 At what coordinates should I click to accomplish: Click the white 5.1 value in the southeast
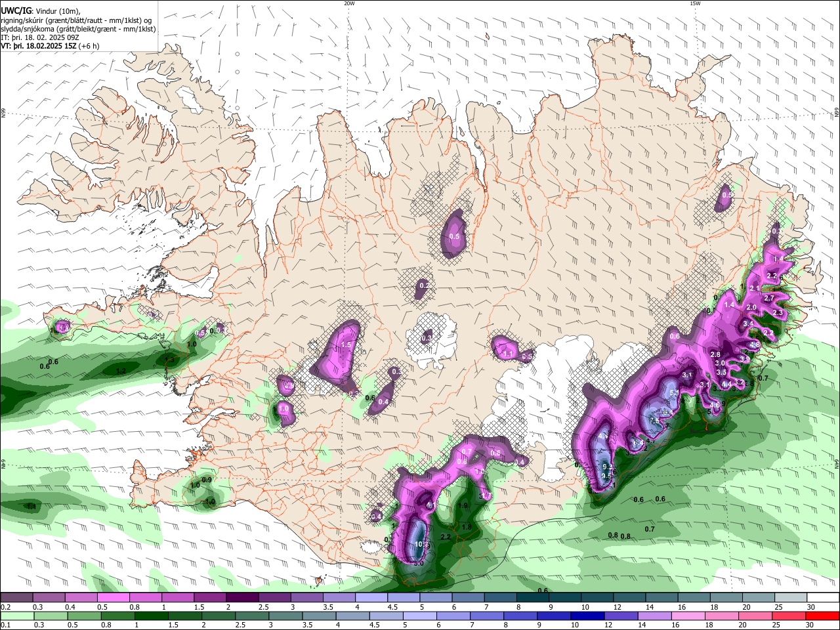click(x=673, y=392)
